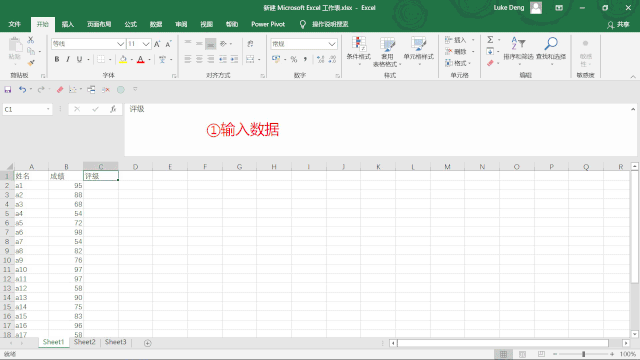This screenshot has height=360, width=640.
Task: Open Undo history dropdown
Action: 31,89
